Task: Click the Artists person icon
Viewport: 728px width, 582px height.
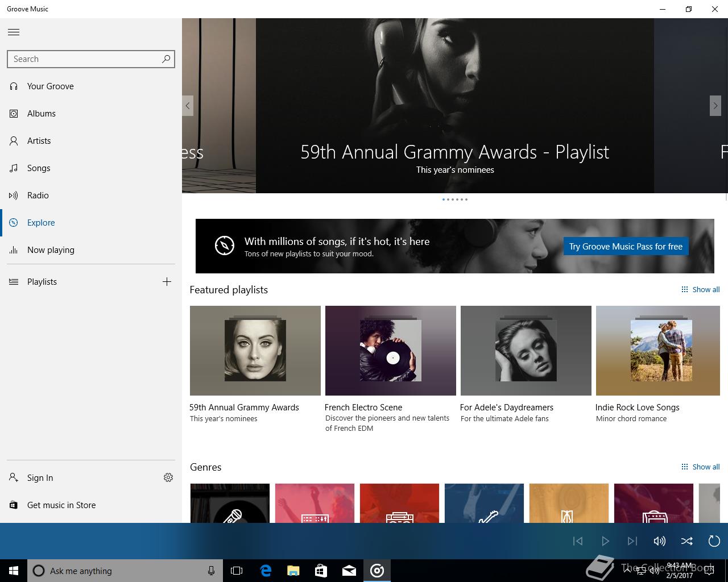Action: pos(14,141)
